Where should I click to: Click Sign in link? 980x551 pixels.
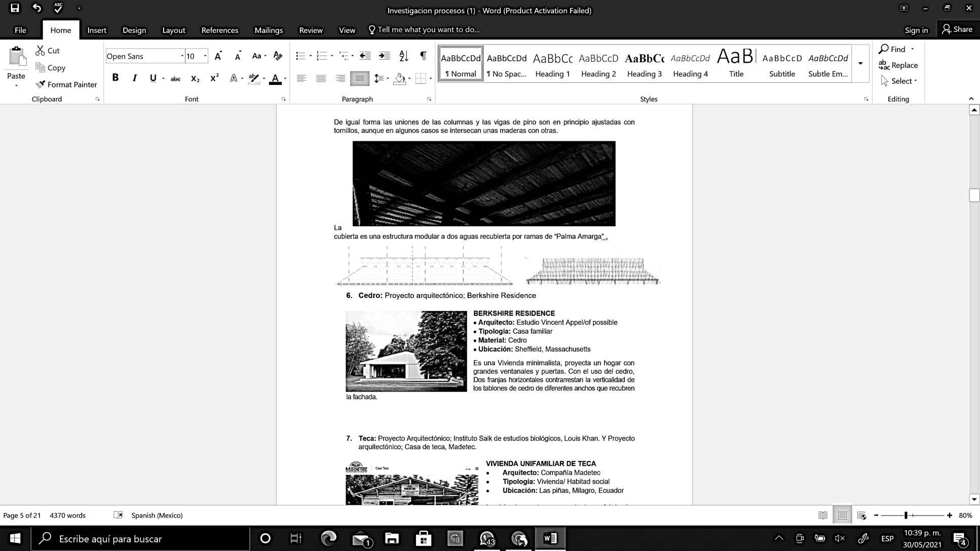(916, 30)
